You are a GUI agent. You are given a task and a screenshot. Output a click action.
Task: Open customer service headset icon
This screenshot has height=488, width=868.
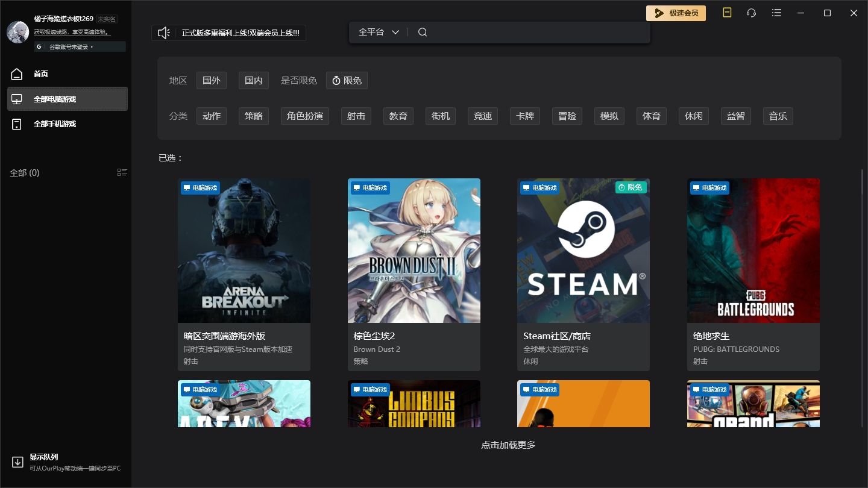751,13
